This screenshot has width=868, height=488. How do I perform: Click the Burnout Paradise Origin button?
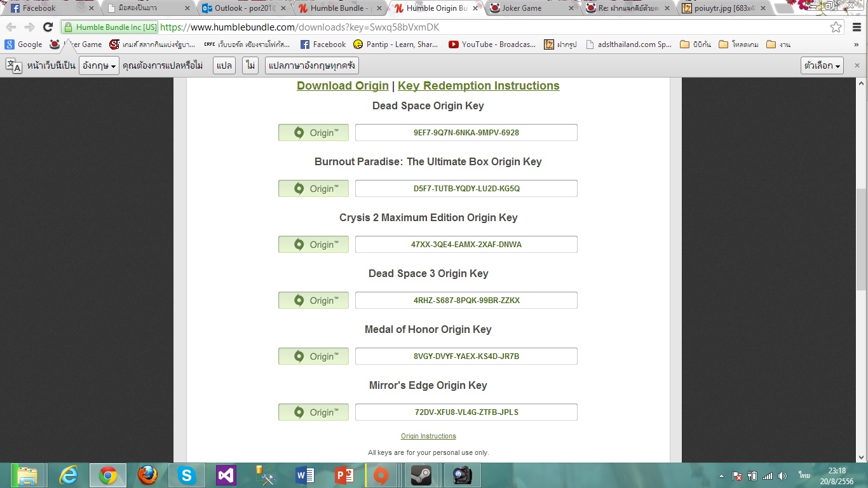click(x=313, y=189)
